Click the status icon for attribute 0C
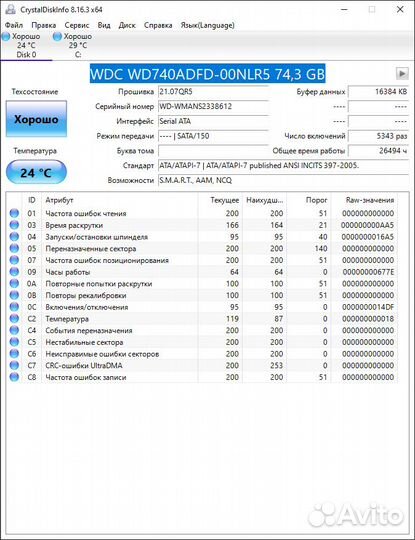This screenshot has height=540, width=415. [14, 307]
